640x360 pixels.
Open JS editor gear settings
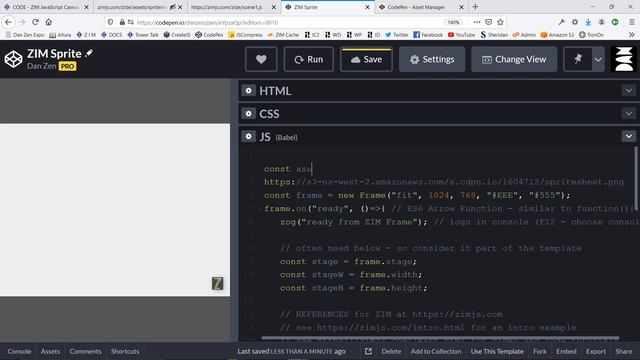point(248,136)
